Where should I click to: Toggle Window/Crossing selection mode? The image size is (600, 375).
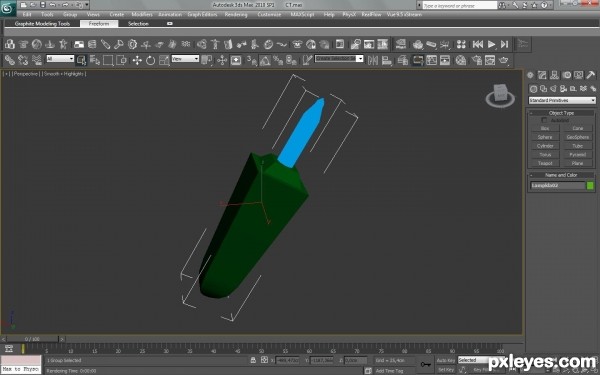click(121, 60)
